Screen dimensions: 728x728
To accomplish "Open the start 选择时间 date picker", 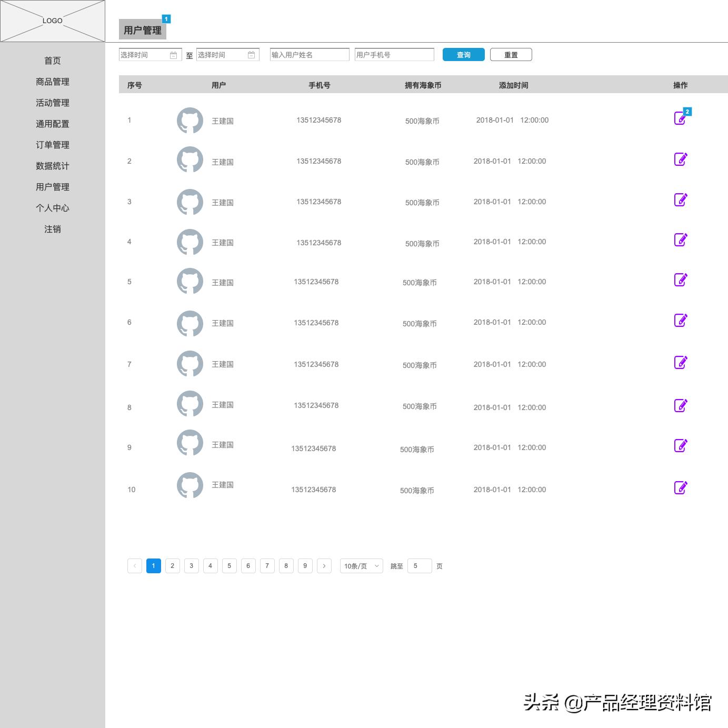I will click(x=145, y=54).
